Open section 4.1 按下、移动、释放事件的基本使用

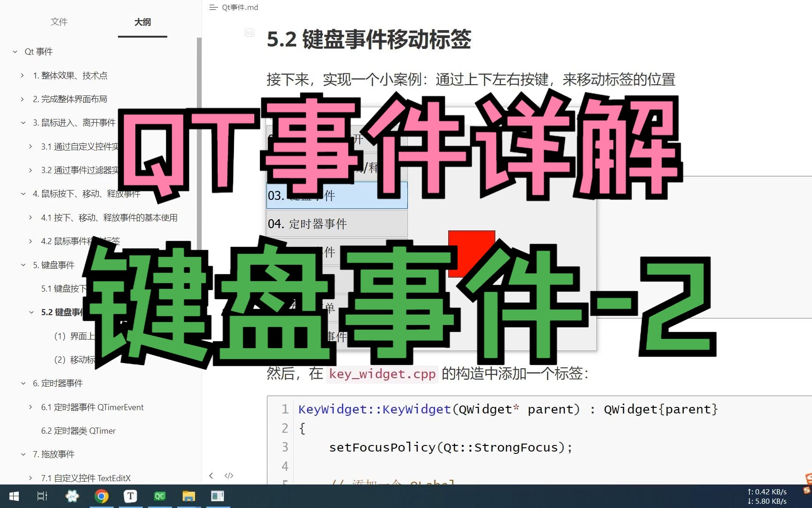[x=109, y=217]
